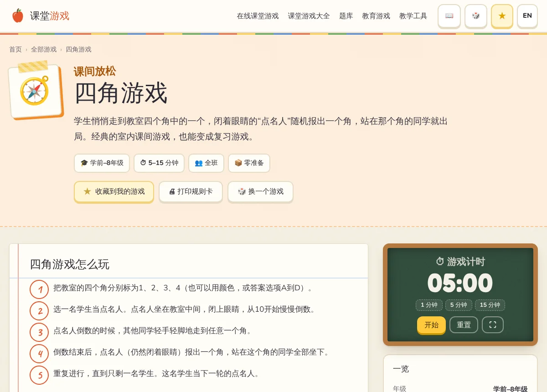Click 四角游戏 breadcrumb text
547x392 pixels.
pyautogui.click(x=78, y=49)
